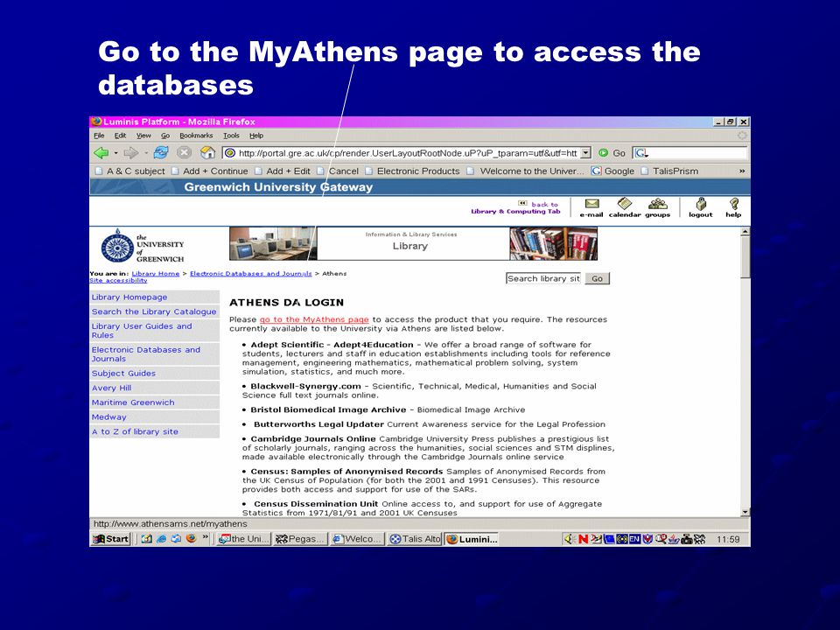Click the 'go to the MyAthens page' link
Image resolution: width=840 pixels, height=630 pixels.
click(314, 319)
